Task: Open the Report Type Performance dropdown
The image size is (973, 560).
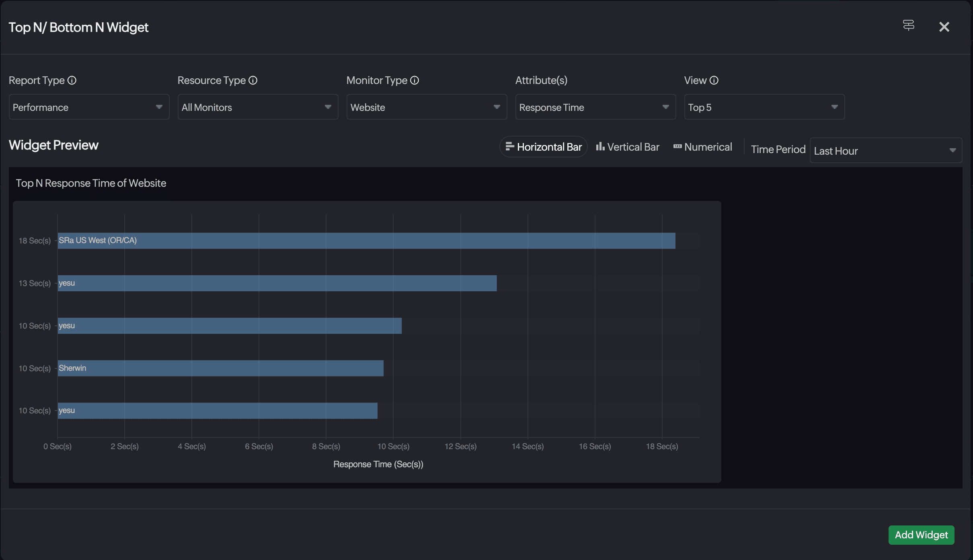Action: (89, 107)
